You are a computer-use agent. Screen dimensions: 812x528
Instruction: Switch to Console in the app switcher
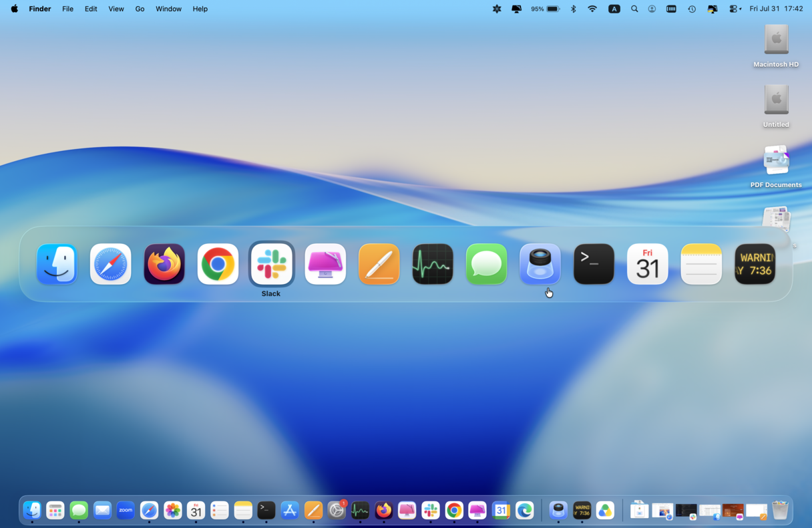click(x=755, y=264)
